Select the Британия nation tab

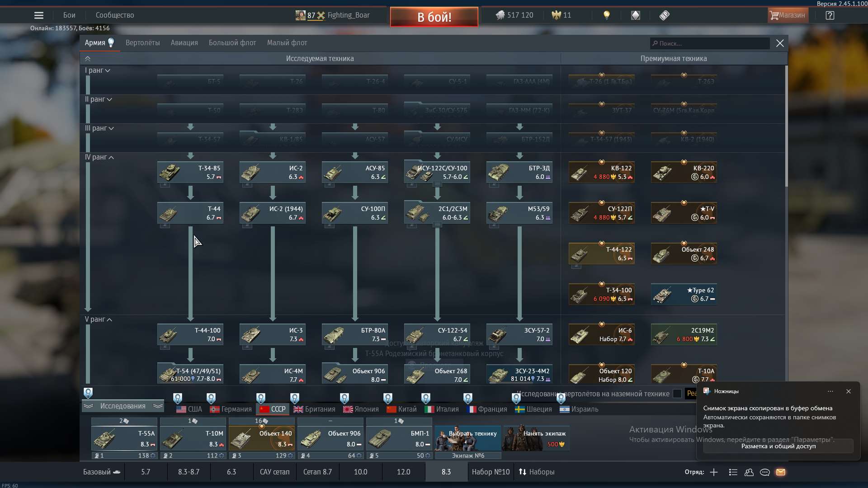(314, 409)
